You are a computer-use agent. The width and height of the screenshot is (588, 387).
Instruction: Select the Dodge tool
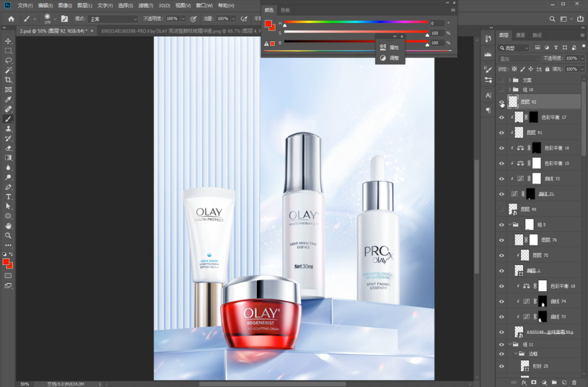(x=8, y=177)
